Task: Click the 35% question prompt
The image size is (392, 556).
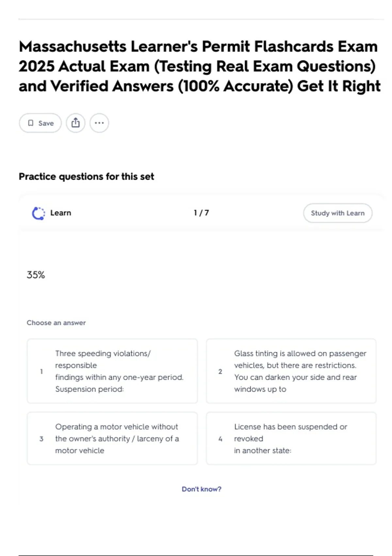Action: (x=36, y=275)
